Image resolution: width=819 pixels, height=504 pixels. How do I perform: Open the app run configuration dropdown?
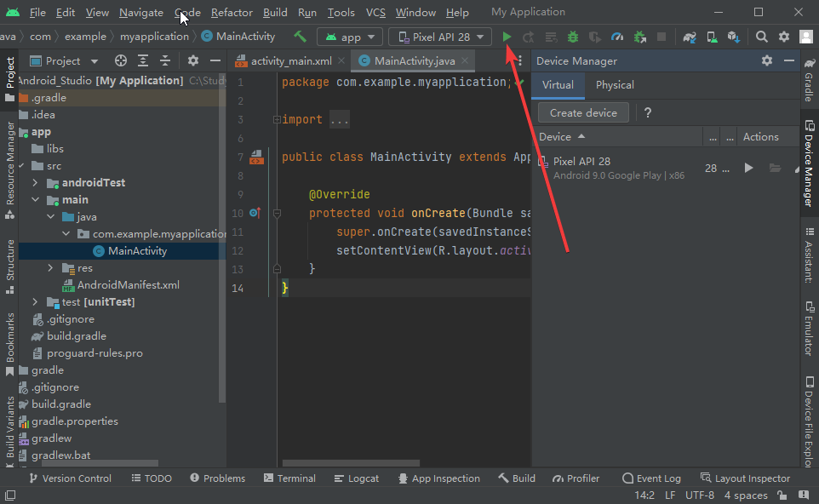click(352, 37)
